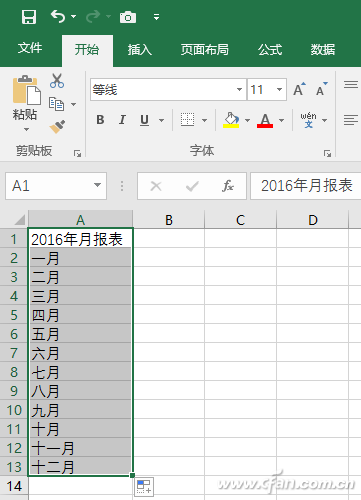Click cell containing 一月
The height and width of the screenshot is (500, 361).
coord(80,258)
